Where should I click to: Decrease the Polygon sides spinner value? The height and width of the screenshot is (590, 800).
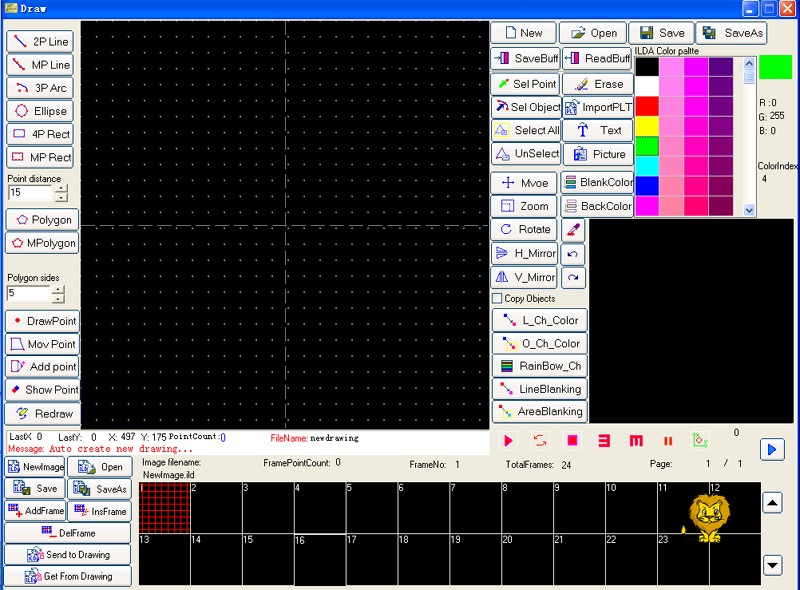58,299
